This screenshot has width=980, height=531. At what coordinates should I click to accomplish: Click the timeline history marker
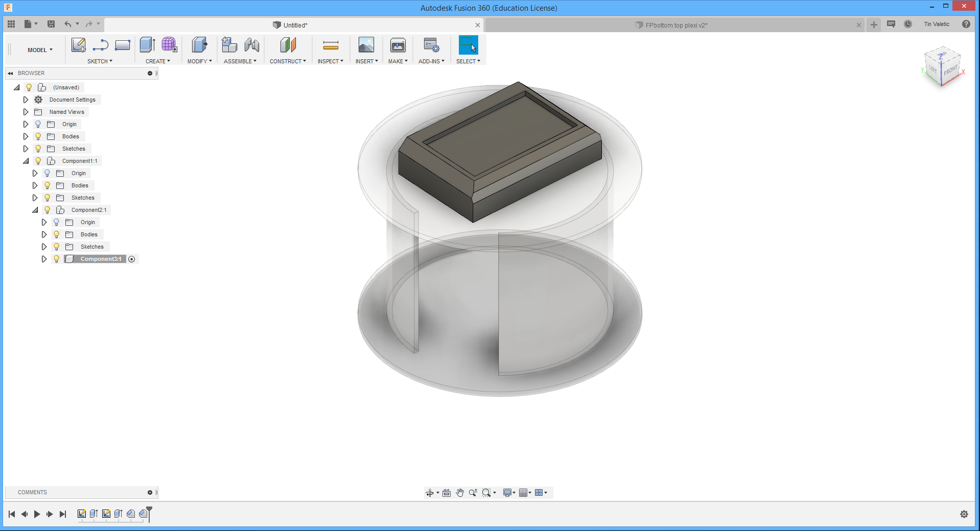149,514
